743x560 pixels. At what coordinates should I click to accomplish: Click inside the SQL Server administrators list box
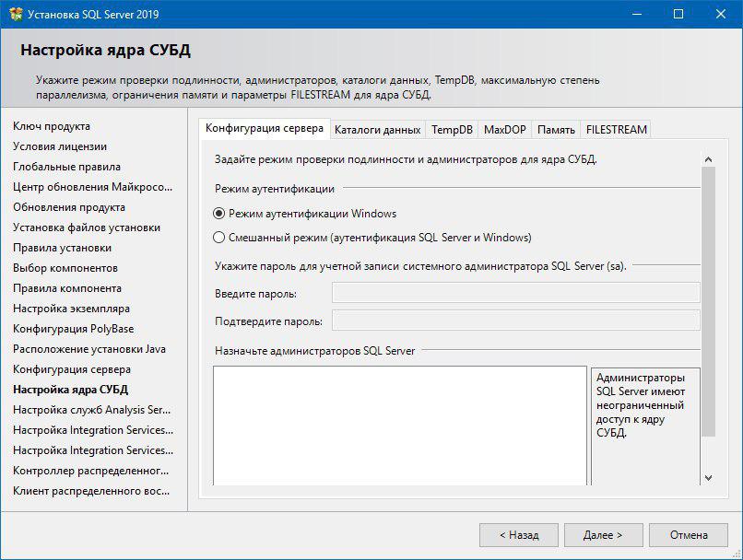click(399, 424)
